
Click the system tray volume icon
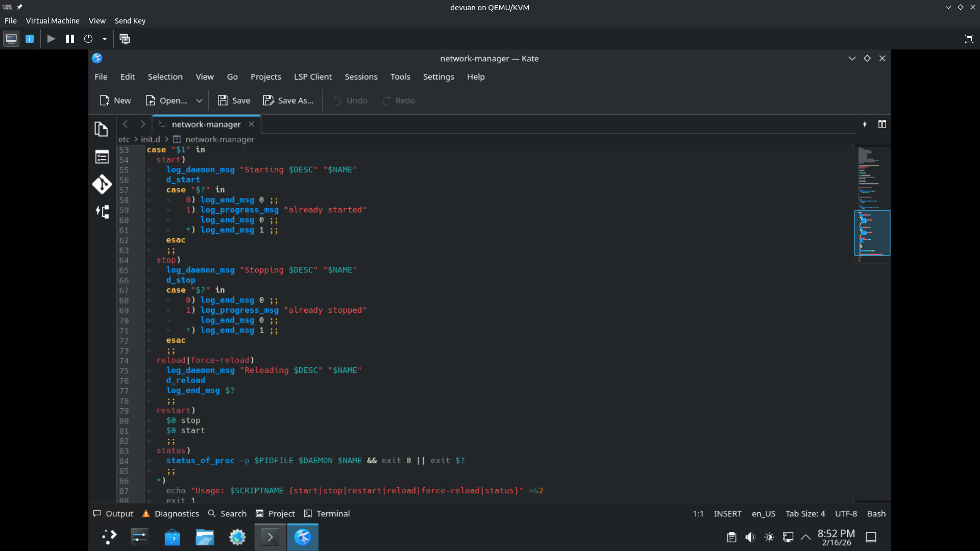(750, 537)
